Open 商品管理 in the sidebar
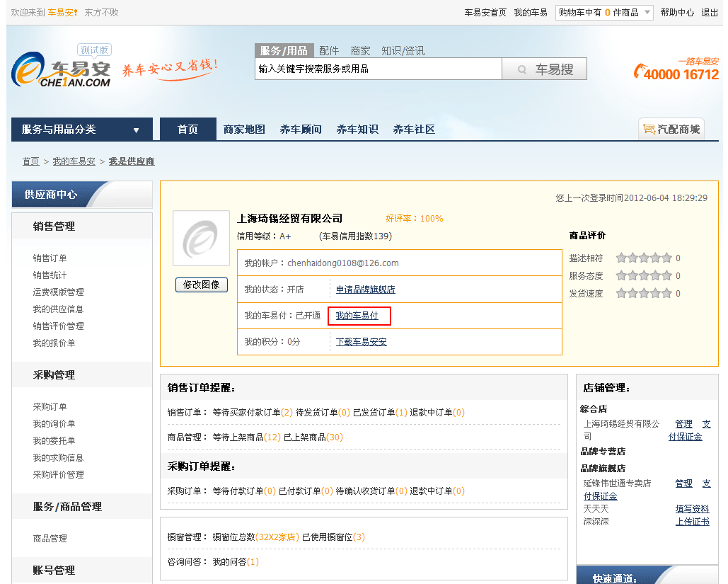Image resolution: width=728 pixels, height=584 pixels. tap(50, 539)
